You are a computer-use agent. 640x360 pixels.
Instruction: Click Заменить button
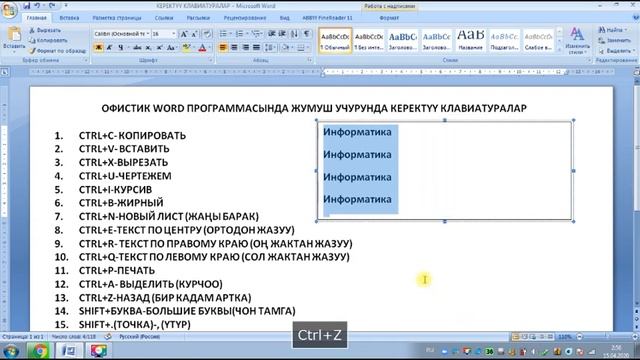tap(614, 40)
